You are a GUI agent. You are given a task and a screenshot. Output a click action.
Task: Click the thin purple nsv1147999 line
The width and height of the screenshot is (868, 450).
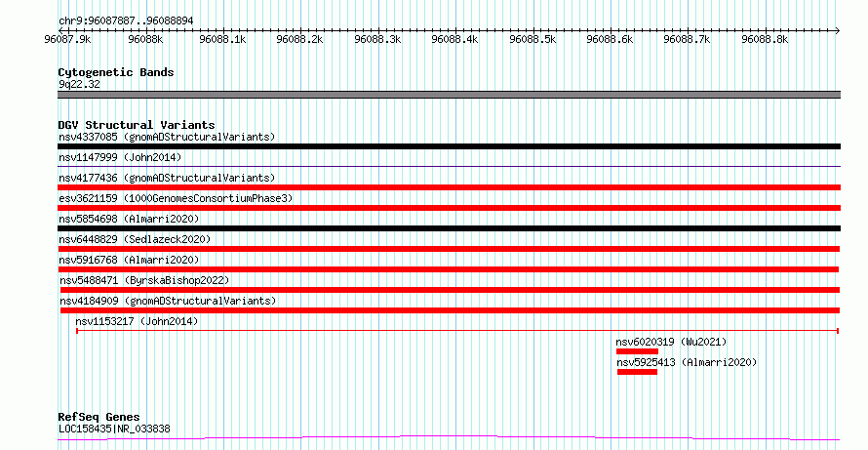click(449, 166)
